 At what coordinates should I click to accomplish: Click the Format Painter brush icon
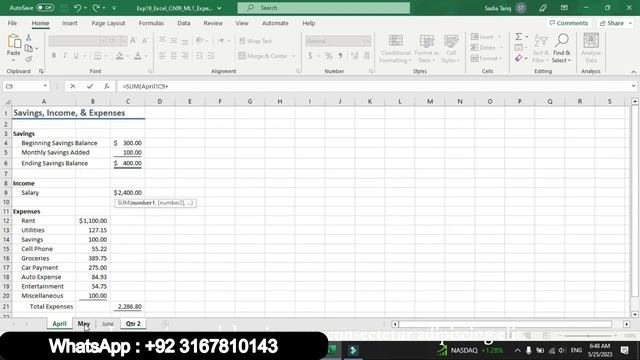pyautogui.click(x=29, y=59)
